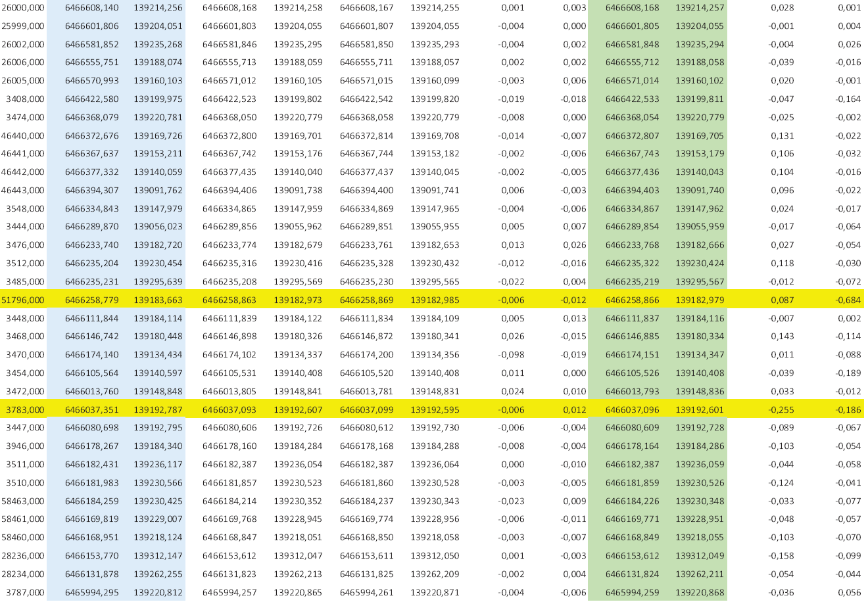This screenshot has width=868, height=602.
Task: Select the difference value 0,056
Action: [850, 593]
